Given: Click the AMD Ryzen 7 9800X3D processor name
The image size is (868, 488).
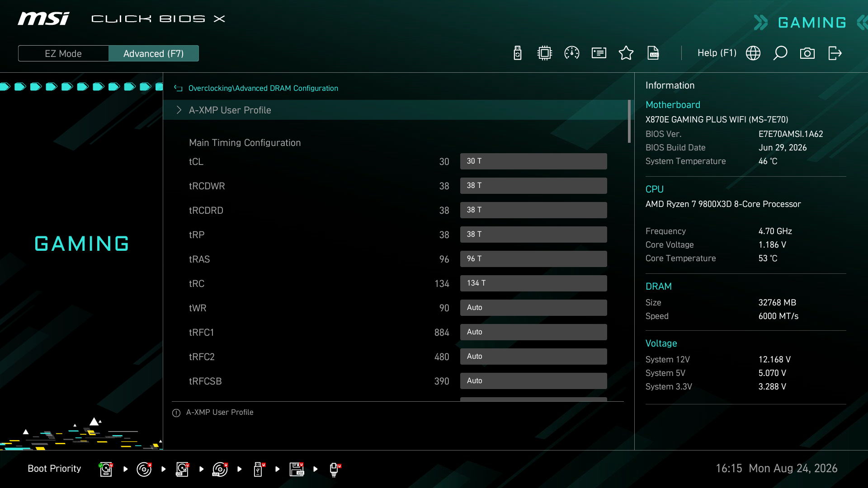Looking at the screenshot, I should (723, 204).
